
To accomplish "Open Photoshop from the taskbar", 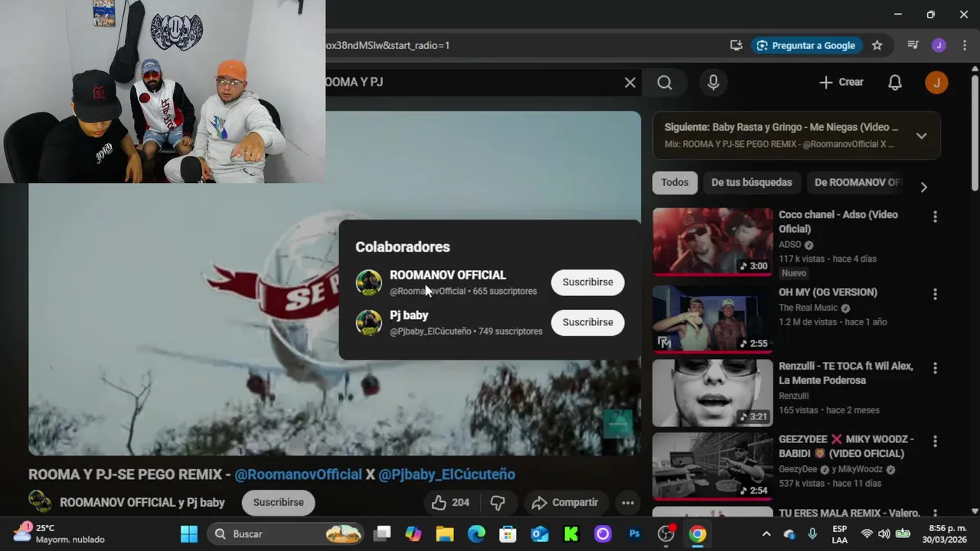I will click(x=634, y=533).
